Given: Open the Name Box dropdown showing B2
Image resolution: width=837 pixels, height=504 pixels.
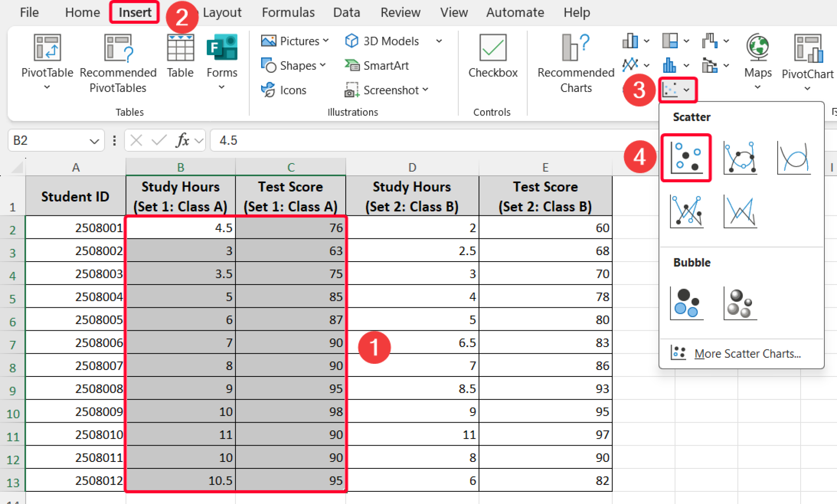Looking at the screenshot, I should click(x=94, y=140).
